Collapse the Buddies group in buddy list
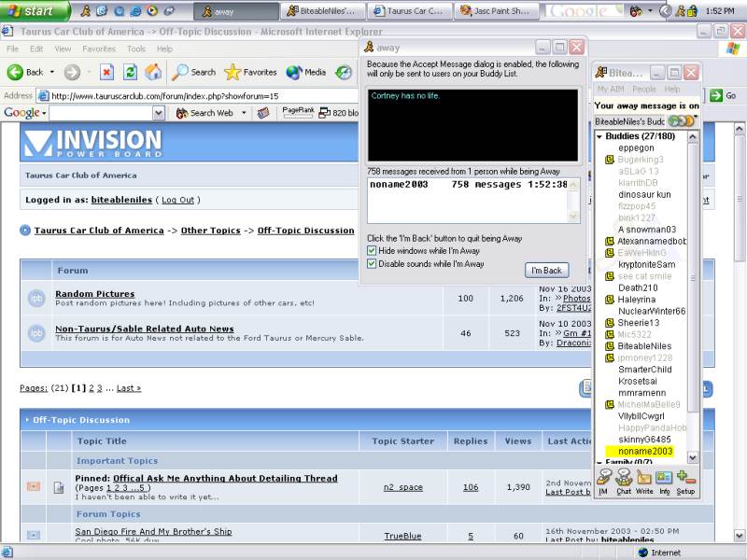Viewport: 747px width, 560px height. coord(599,136)
